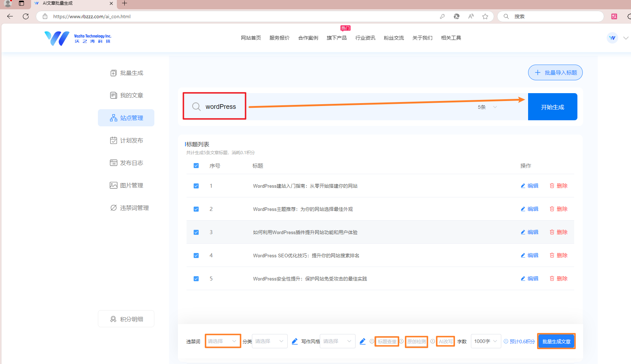Click the 积分明细 button
The height and width of the screenshot is (364, 631).
(x=126, y=319)
